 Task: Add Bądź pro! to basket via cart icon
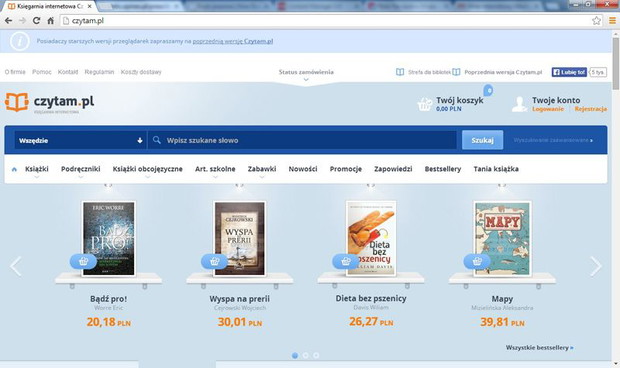pos(83,261)
